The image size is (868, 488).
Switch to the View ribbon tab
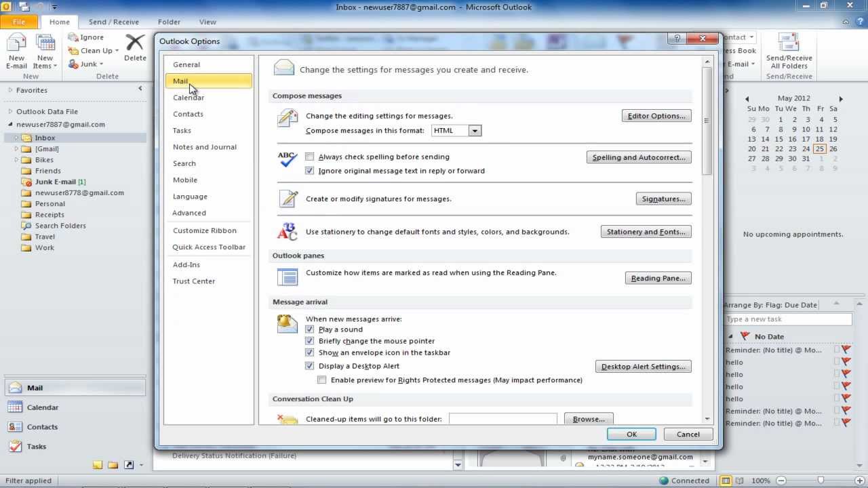(208, 22)
